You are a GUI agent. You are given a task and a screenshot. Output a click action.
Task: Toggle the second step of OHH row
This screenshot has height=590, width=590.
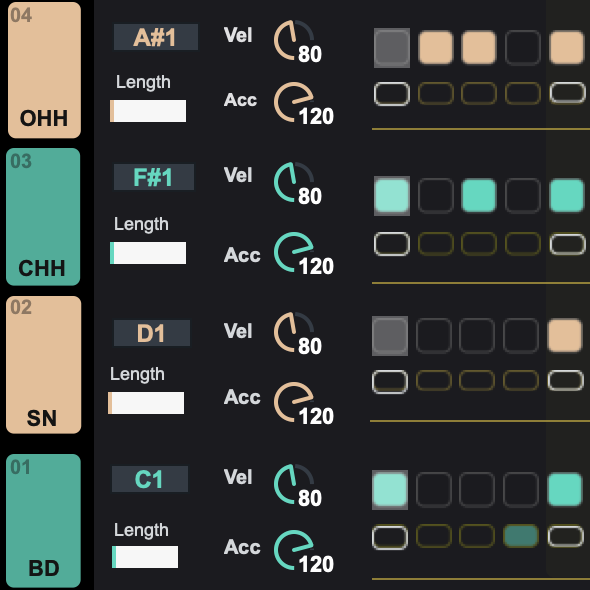pos(435,48)
